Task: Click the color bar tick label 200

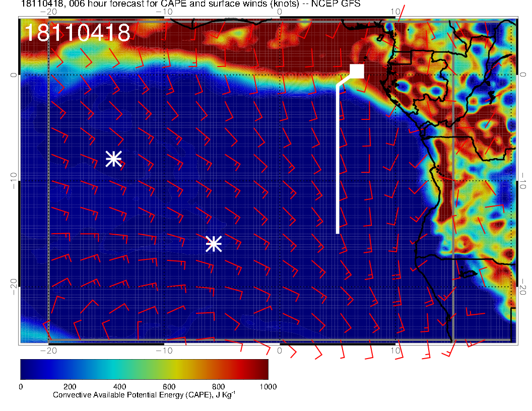Action: pyautogui.click(x=70, y=387)
